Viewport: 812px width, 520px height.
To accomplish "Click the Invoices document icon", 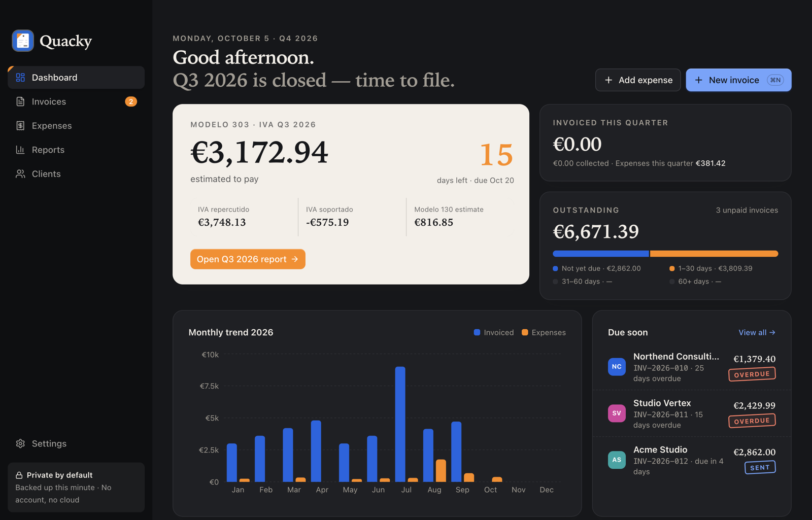I will [x=20, y=101].
